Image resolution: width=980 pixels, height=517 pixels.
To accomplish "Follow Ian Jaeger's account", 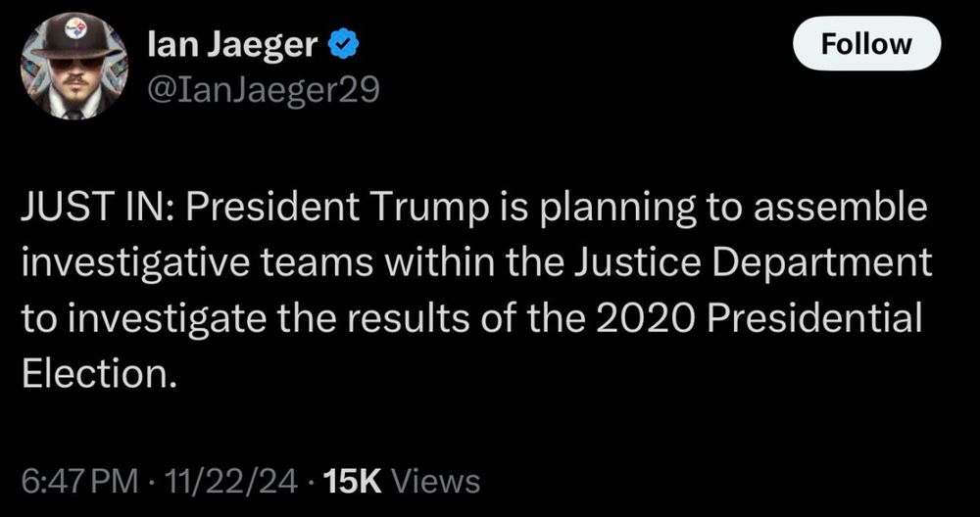I will point(866,43).
